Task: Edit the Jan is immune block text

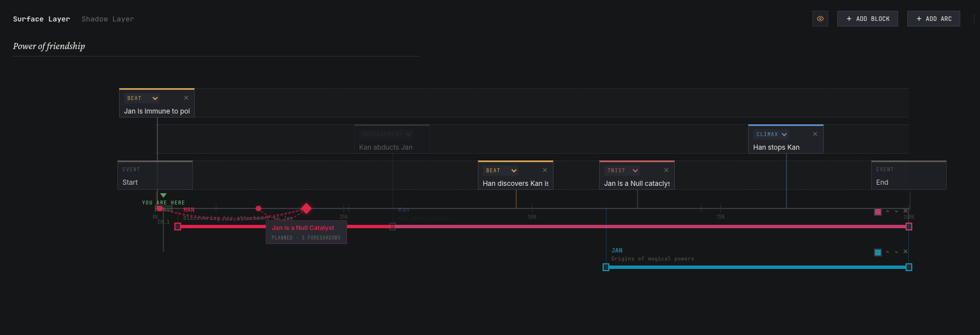Action: pyautogui.click(x=157, y=111)
